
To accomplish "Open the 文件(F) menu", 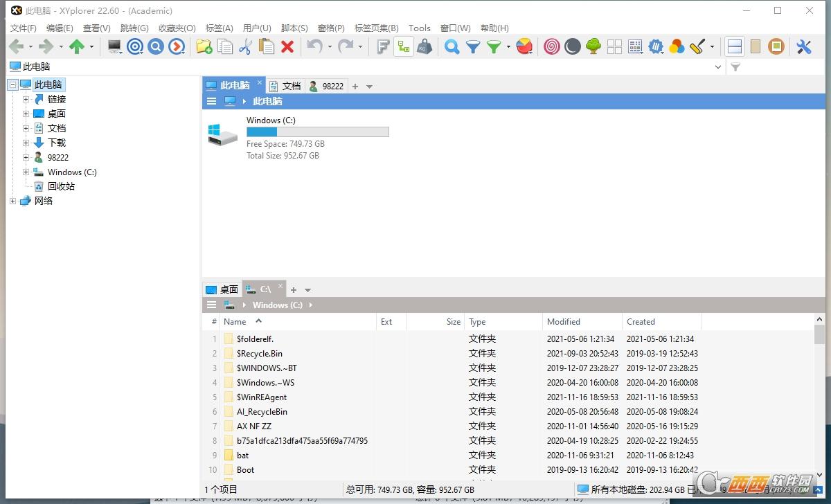I will pos(24,28).
